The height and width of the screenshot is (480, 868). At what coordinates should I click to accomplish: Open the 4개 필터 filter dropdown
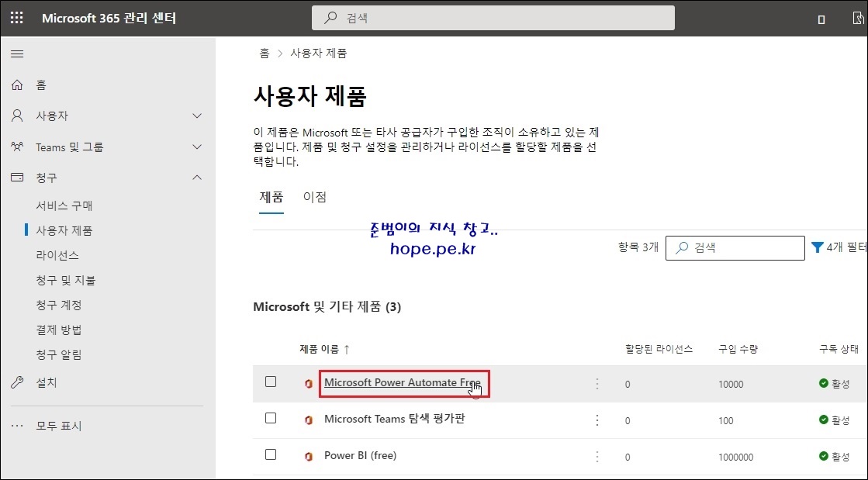pos(839,247)
